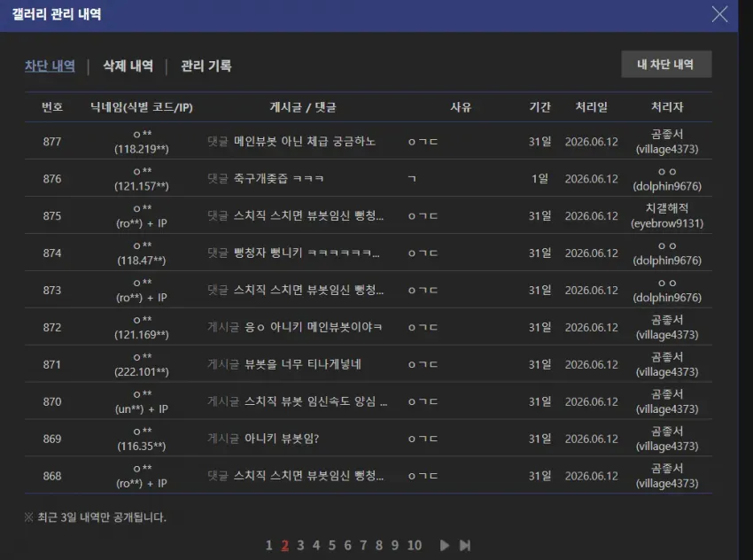753x560 pixels.
Task: Click handler '(village4373)' in row 877
Action: pyautogui.click(x=667, y=150)
